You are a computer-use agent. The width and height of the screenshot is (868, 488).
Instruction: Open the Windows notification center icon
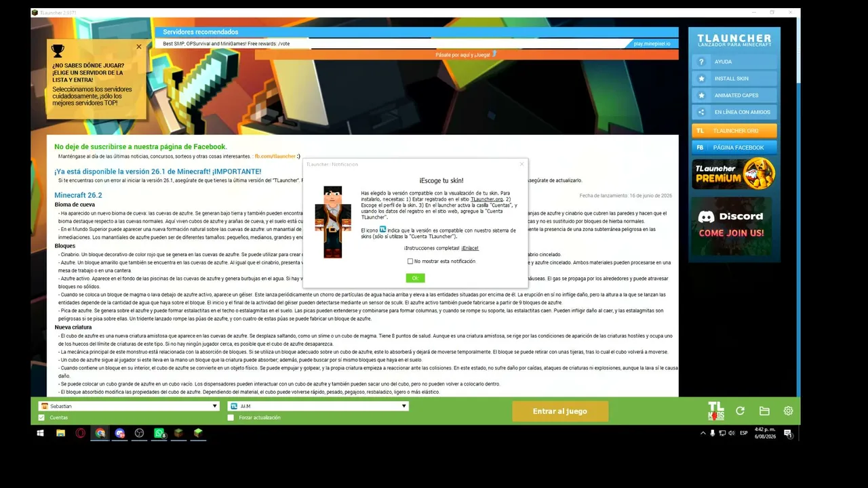(x=789, y=433)
